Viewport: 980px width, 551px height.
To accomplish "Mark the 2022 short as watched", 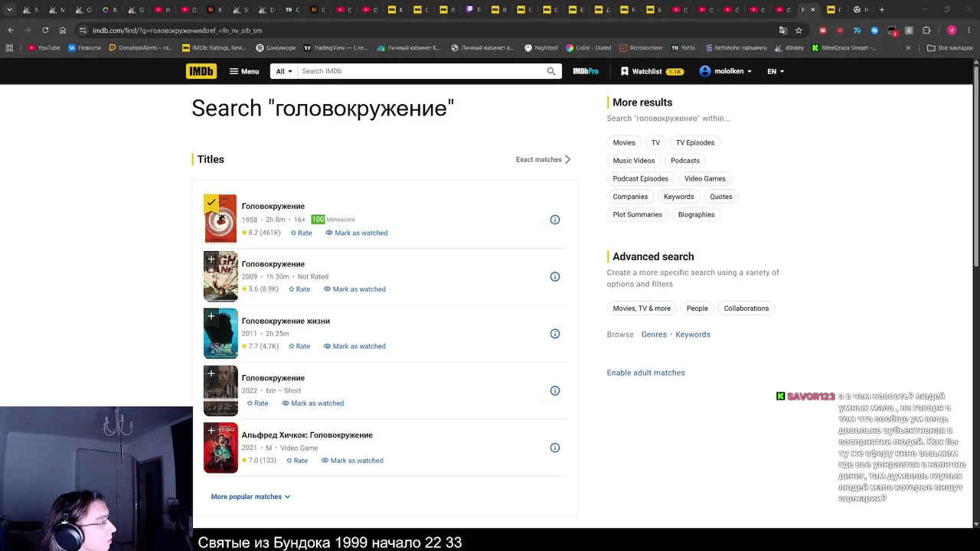I will point(313,403).
